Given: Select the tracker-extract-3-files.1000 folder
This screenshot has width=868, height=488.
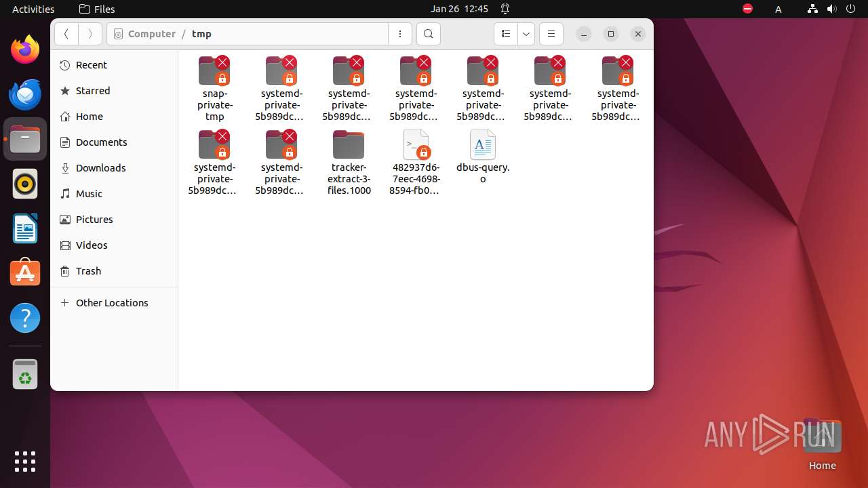Looking at the screenshot, I should coord(349,163).
